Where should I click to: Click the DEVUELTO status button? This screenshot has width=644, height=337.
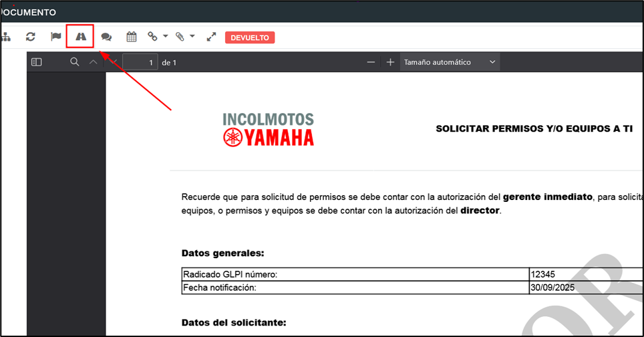point(250,37)
